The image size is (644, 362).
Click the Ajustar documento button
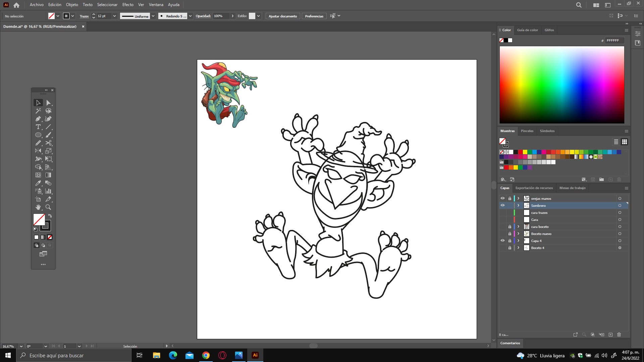(283, 16)
